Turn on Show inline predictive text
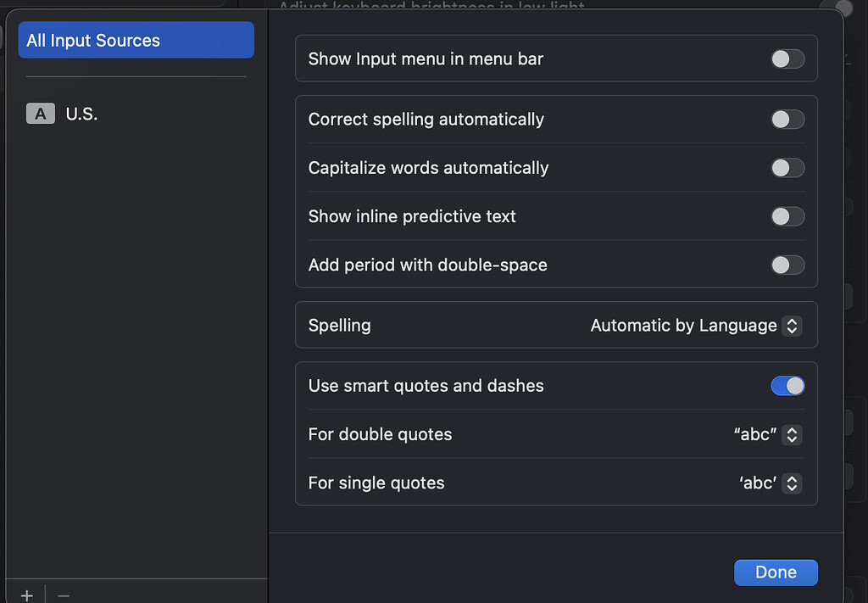The image size is (868, 603). [x=787, y=216]
